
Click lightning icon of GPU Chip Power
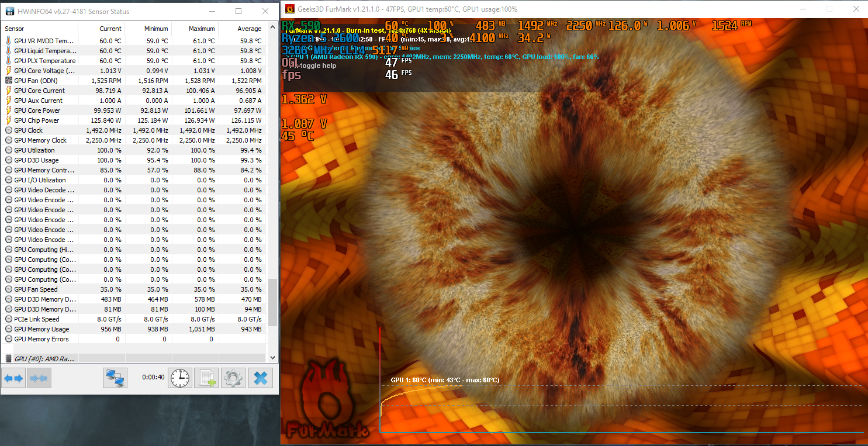tap(8, 120)
